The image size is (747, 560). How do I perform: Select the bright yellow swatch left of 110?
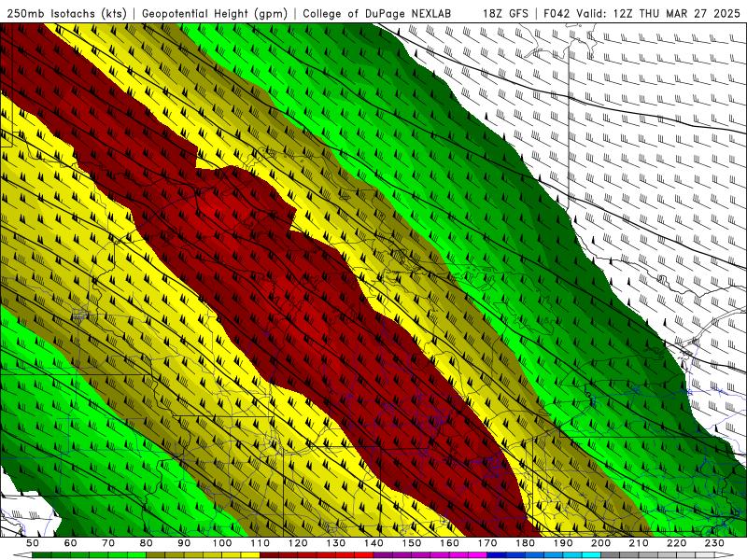pyautogui.click(x=250, y=554)
